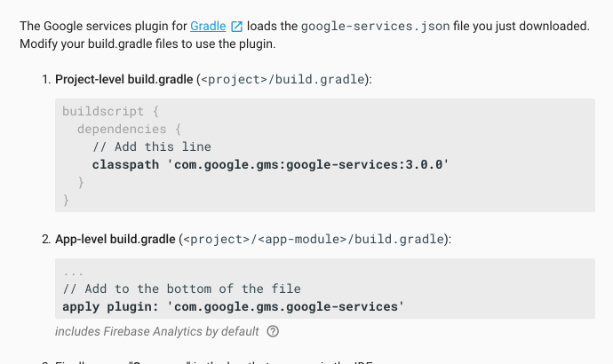Click 'Modify your build.gradle files' sentence
Image resolution: width=613 pixels, height=364 pixels.
pyautogui.click(x=147, y=44)
